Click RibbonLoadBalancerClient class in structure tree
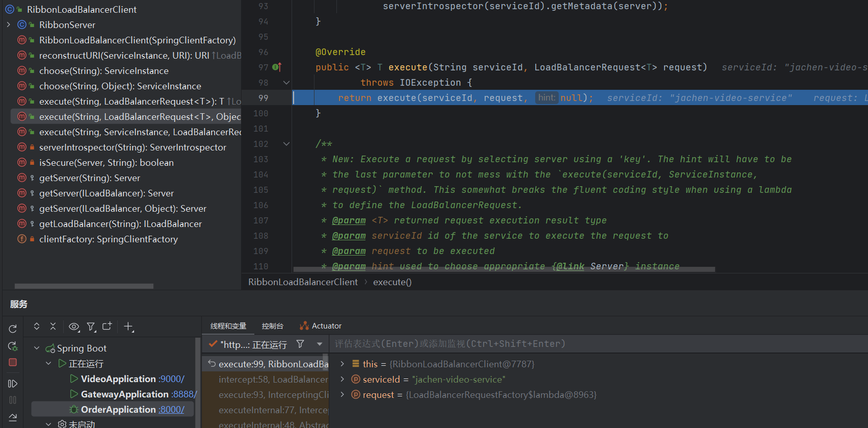 click(82, 9)
